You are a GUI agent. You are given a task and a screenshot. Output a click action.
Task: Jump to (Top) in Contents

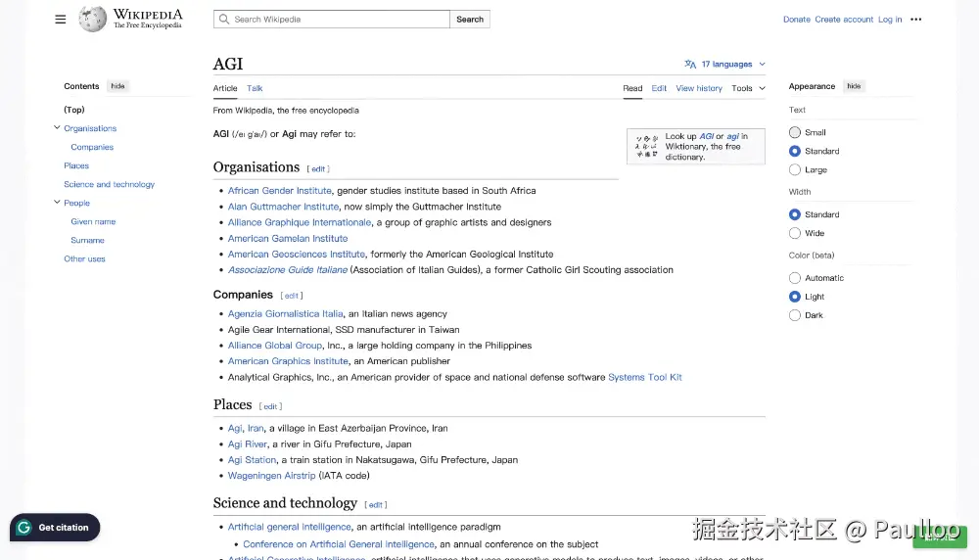click(x=73, y=110)
